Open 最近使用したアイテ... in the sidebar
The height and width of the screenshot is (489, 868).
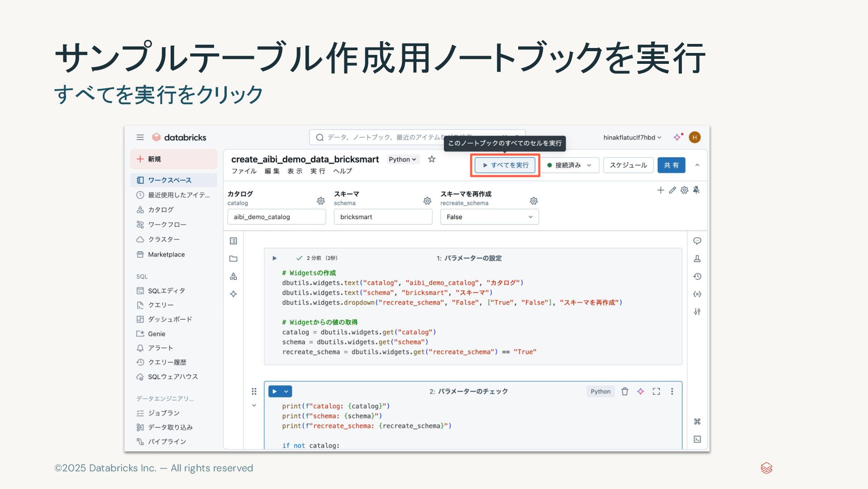pyautogui.click(x=174, y=195)
